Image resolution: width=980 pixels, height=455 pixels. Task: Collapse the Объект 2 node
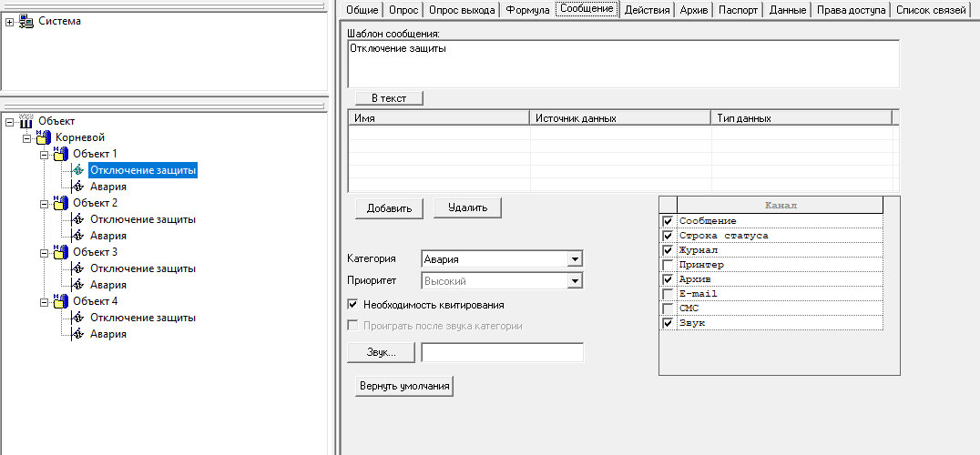click(44, 204)
